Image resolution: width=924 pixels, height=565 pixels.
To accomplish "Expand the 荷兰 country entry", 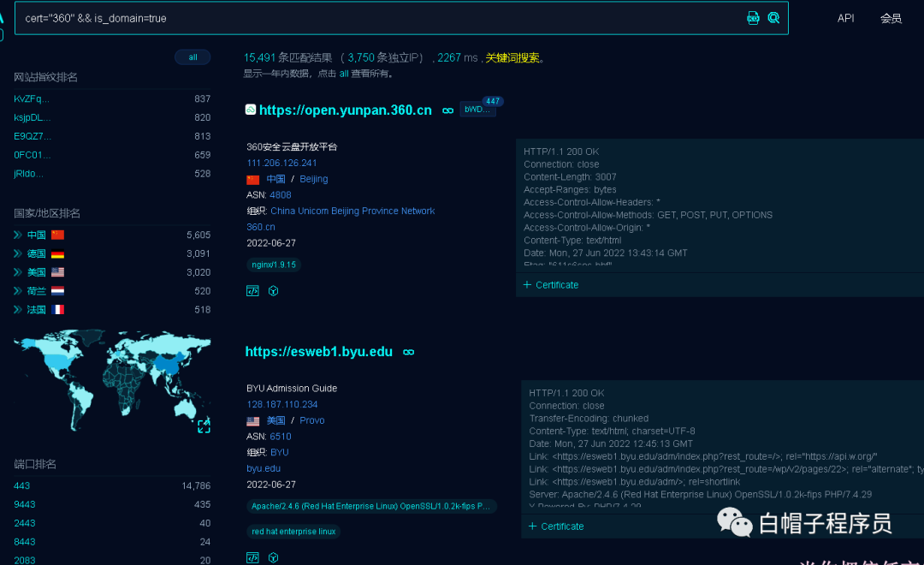I will click(x=18, y=291).
